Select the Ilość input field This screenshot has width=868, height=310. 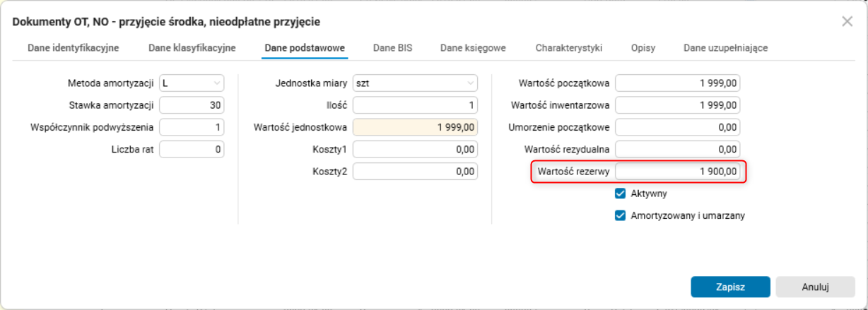coord(415,105)
